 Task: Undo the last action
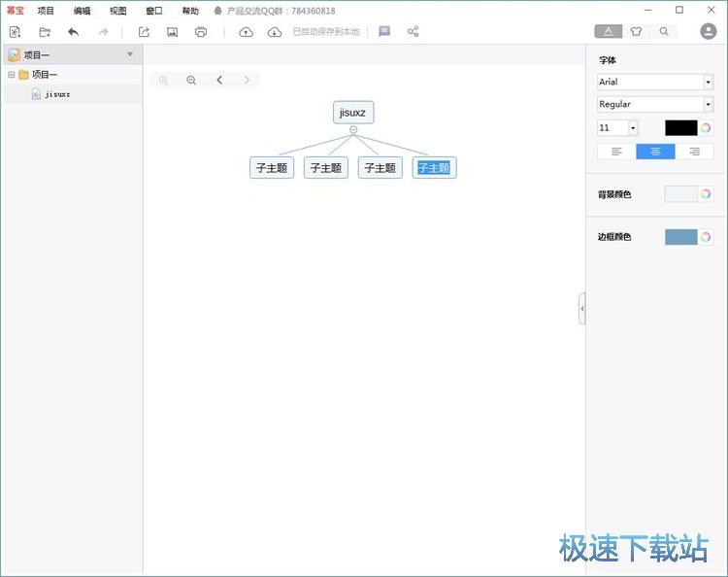[74, 32]
